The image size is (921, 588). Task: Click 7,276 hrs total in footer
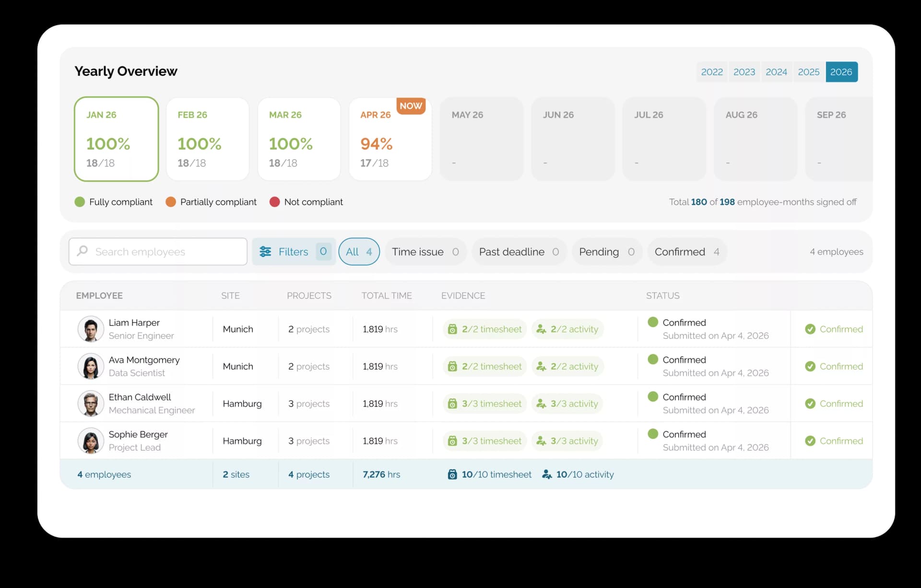381,474
